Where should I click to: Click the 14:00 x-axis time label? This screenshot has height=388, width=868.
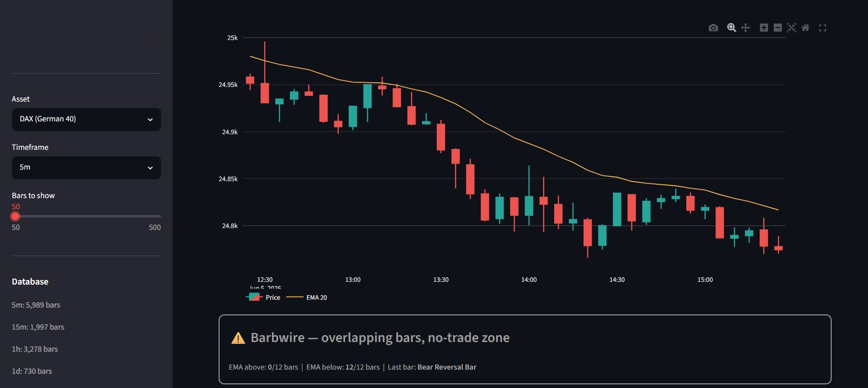click(x=529, y=280)
